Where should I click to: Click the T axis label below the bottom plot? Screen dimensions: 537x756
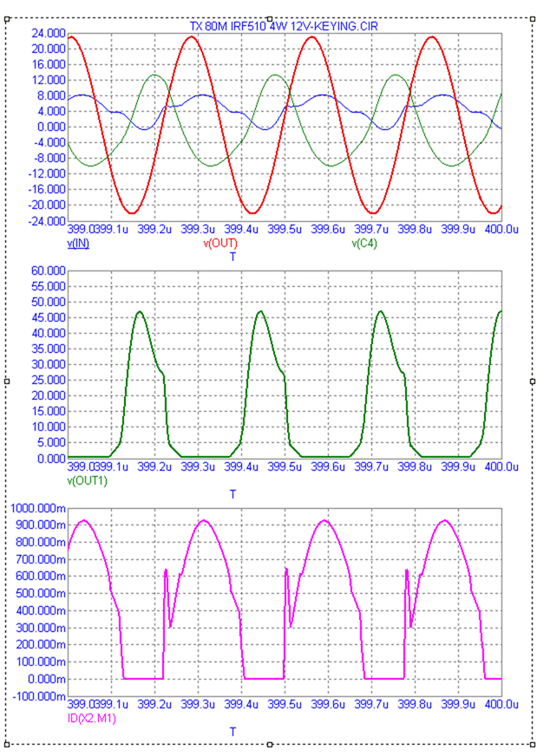(232, 732)
